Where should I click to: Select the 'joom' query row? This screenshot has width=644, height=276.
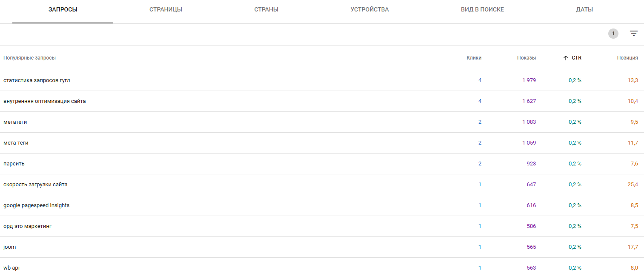click(x=10, y=247)
